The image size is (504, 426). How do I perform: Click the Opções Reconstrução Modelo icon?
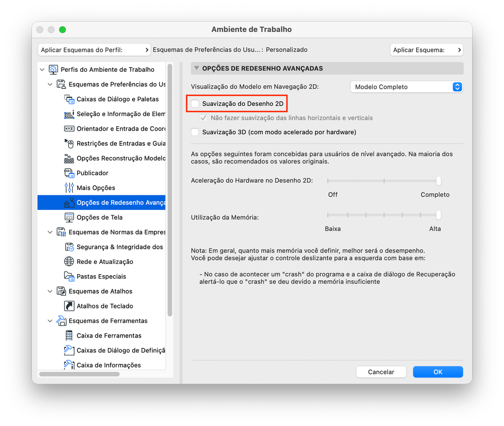coord(69,158)
